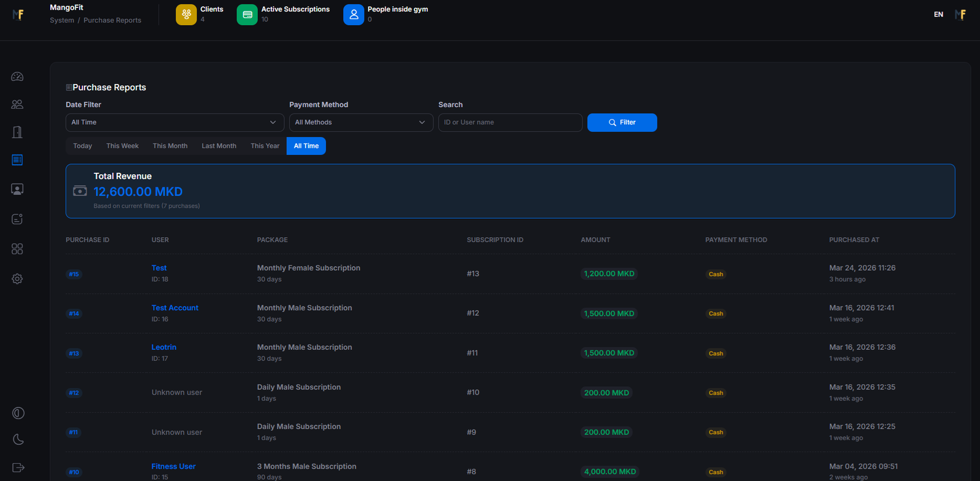This screenshot has height=481, width=980.
Task: Click the blue Filter button
Action: 622,123
